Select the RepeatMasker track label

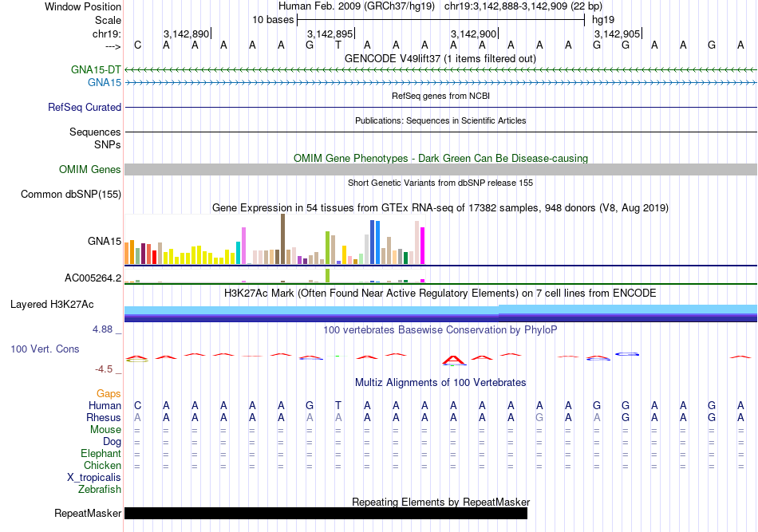tap(88, 513)
